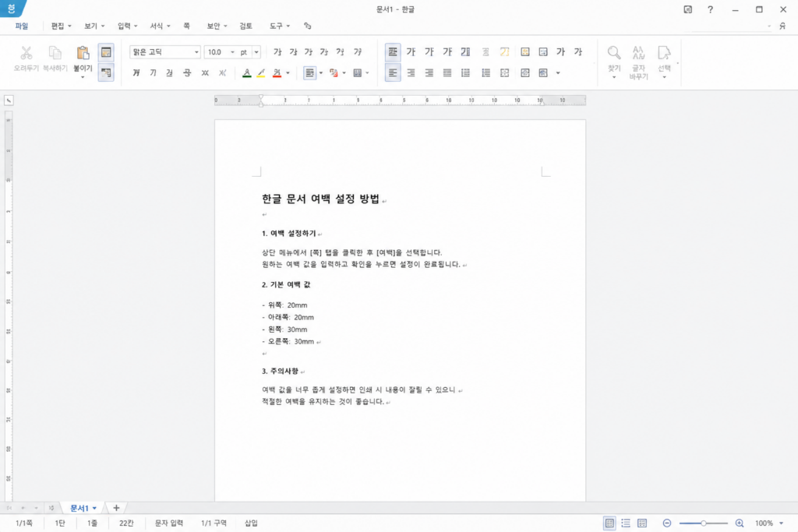
Task: Switch to the list outline view icon
Action: (626, 523)
